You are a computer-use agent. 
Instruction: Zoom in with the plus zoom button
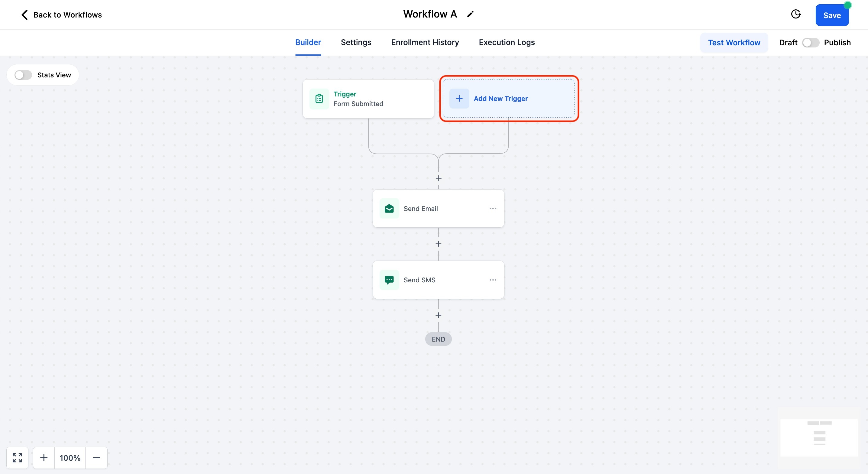coord(44,457)
